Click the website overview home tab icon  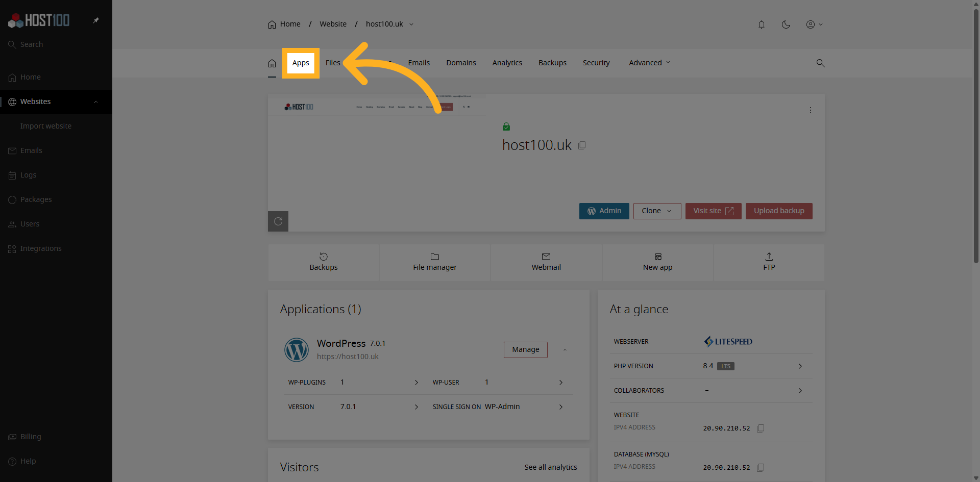tap(272, 63)
